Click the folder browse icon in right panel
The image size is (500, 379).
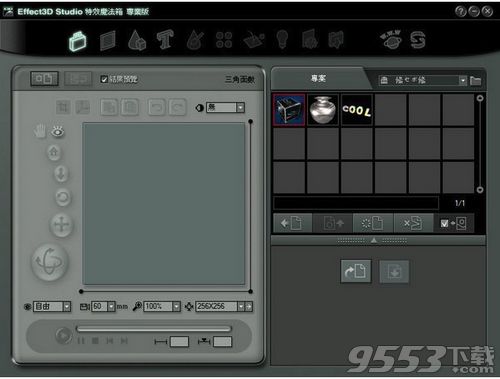[475, 80]
